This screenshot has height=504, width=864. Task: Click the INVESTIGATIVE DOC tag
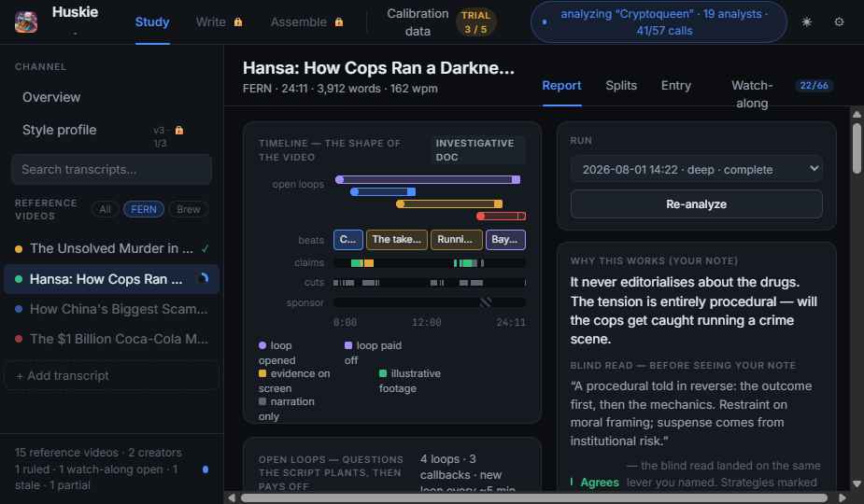pyautogui.click(x=477, y=150)
